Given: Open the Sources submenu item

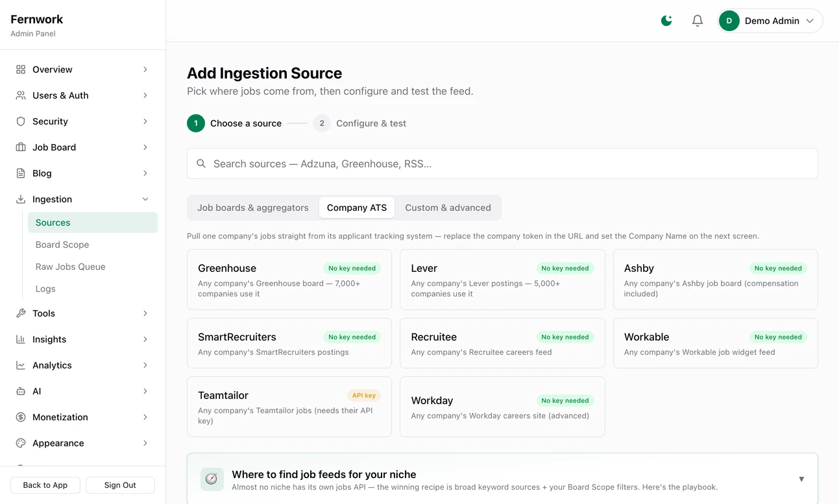Looking at the screenshot, I should pyautogui.click(x=93, y=222).
